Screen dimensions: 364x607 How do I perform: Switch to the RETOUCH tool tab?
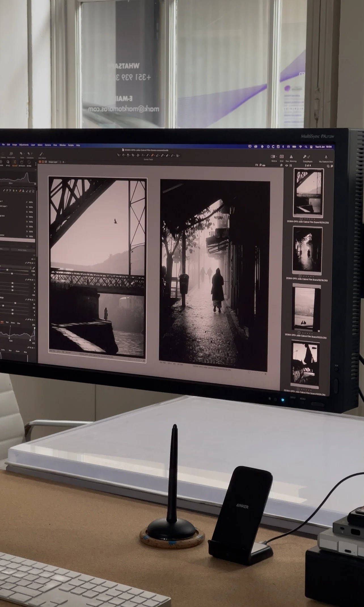22,163
